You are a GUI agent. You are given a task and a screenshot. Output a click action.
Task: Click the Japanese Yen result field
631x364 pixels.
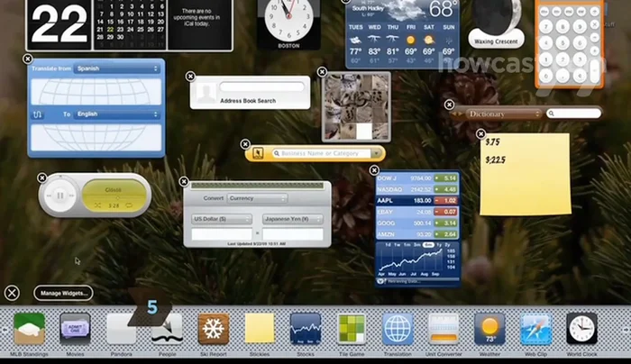click(x=293, y=234)
